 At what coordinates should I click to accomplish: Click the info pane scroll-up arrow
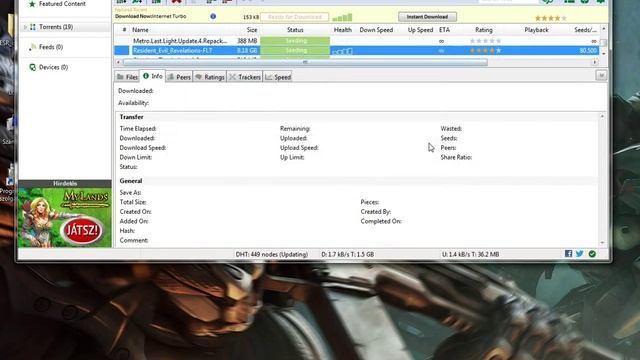(x=602, y=116)
